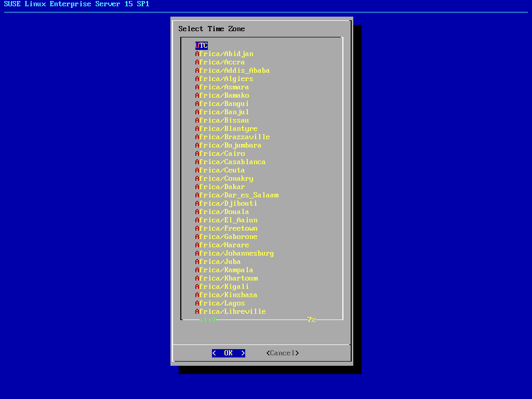The image size is (532, 399).
Task: Choose Africa/Abidjan from the list
Action: pos(224,54)
